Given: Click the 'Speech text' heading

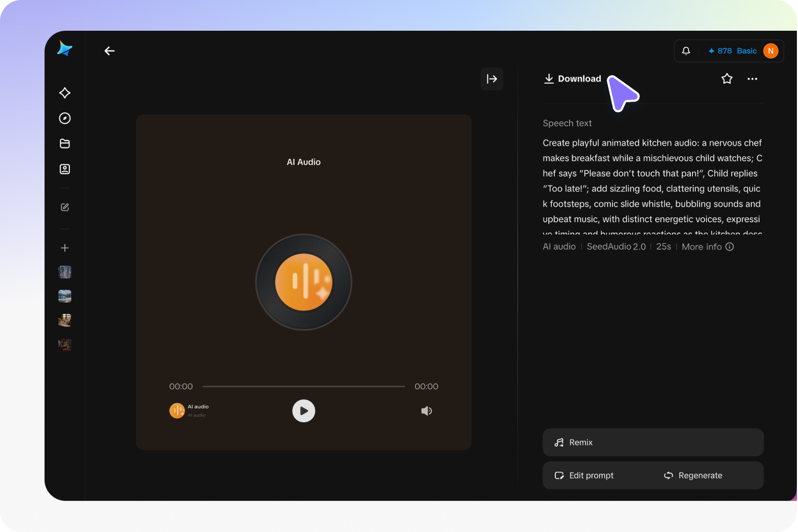Looking at the screenshot, I should (567, 123).
